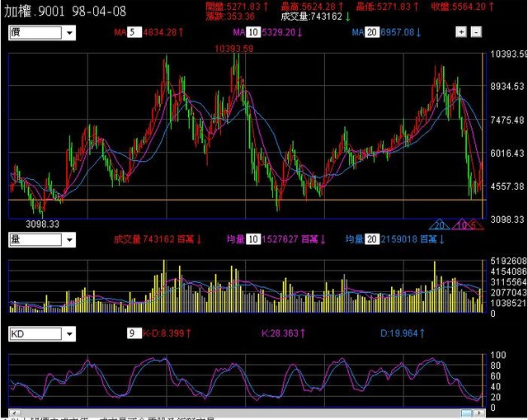
Task: Edit the 均量 20 period field
Action: coord(372,239)
